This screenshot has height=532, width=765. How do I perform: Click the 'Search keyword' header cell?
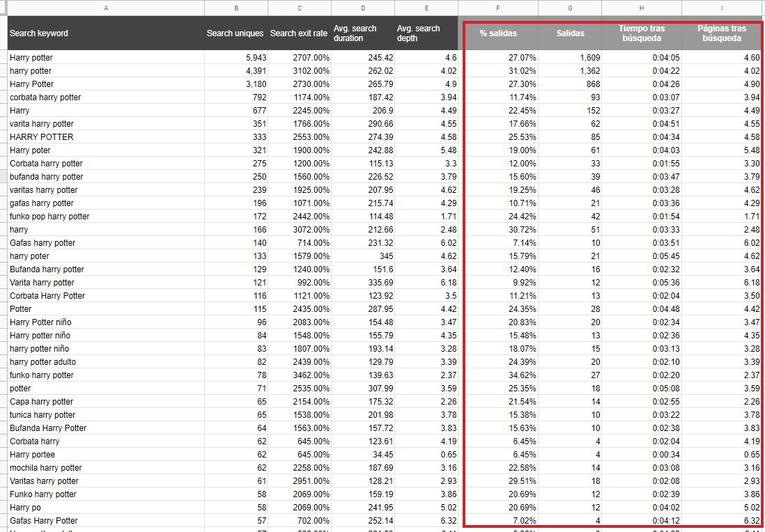click(106, 33)
